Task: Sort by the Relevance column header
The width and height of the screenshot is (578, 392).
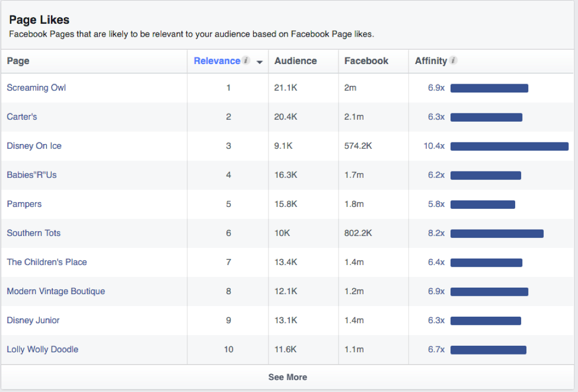Action: pos(217,61)
